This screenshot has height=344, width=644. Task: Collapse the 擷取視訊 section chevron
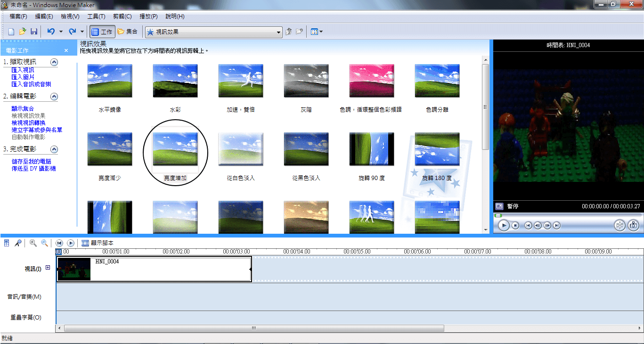click(x=54, y=62)
